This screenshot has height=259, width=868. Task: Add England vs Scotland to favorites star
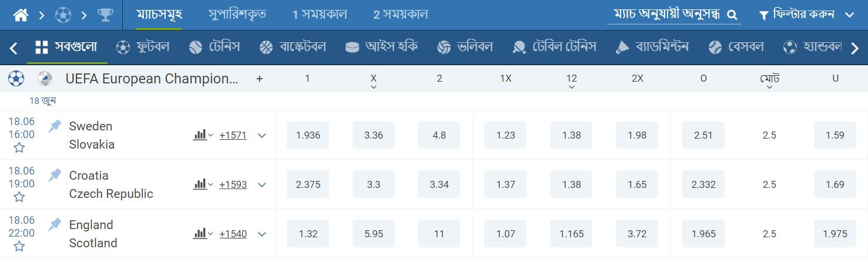point(19,246)
